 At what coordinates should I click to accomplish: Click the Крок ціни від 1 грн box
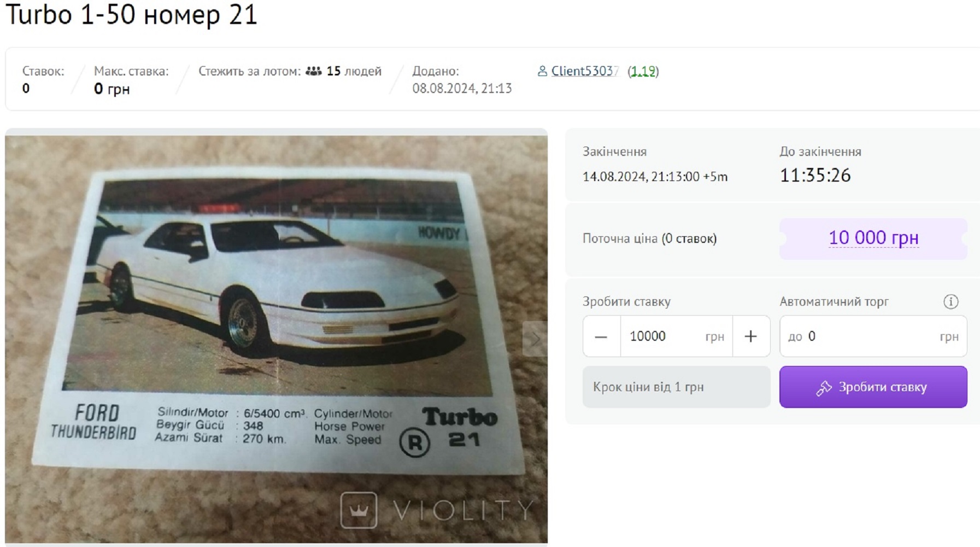tap(676, 387)
